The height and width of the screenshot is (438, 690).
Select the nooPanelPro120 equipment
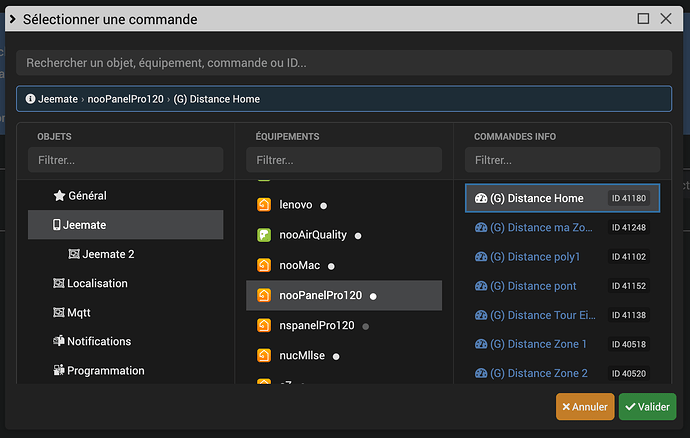pos(344,295)
